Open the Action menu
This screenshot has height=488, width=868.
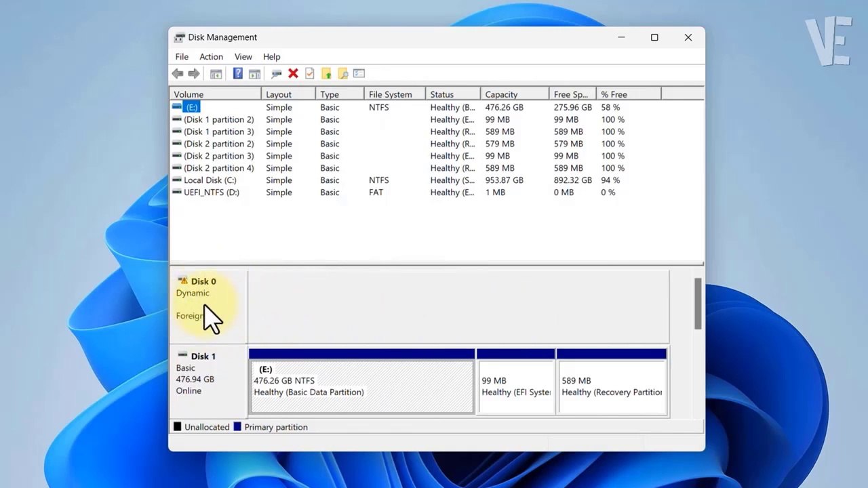click(211, 57)
